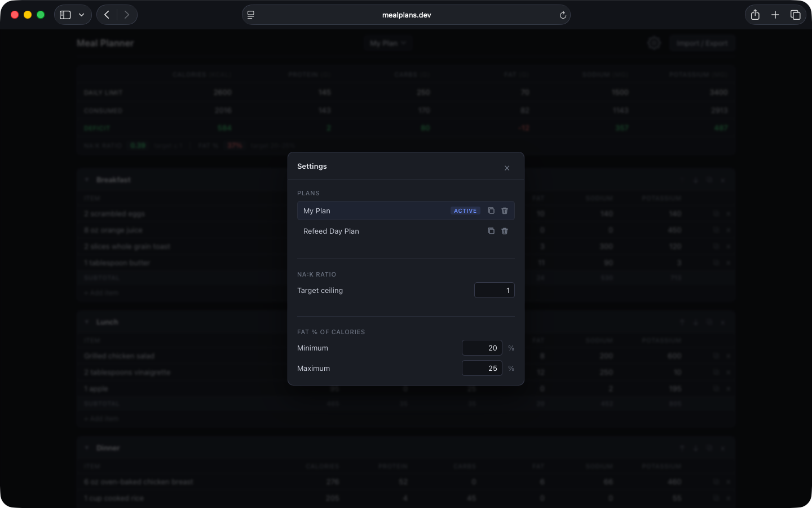Viewport: 812px width, 508px height.
Task: Click the Safari share icon
Action: (x=755, y=15)
